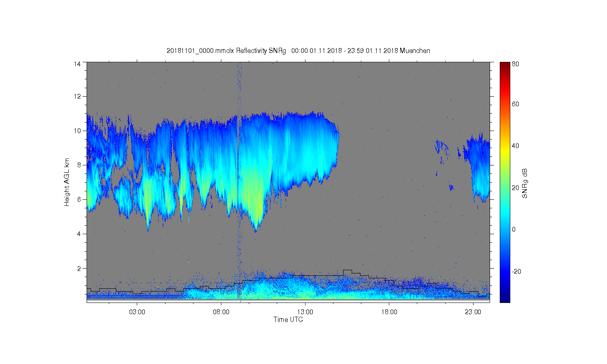Select the height axis tick label 4

[79, 234]
